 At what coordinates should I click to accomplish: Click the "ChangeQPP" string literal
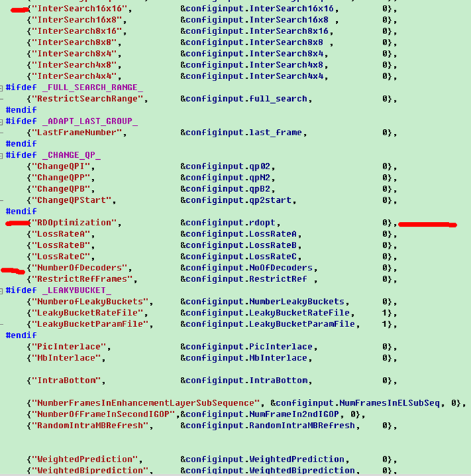[x=61, y=178]
